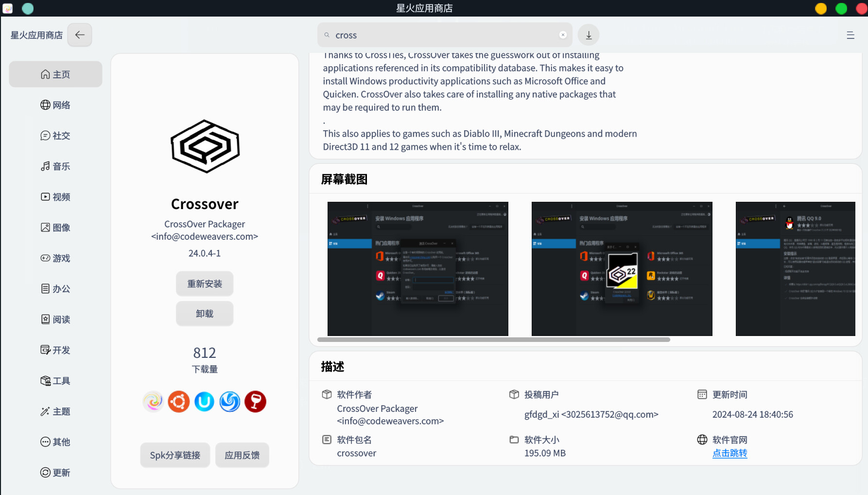Open the download manager icon

tap(589, 35)
